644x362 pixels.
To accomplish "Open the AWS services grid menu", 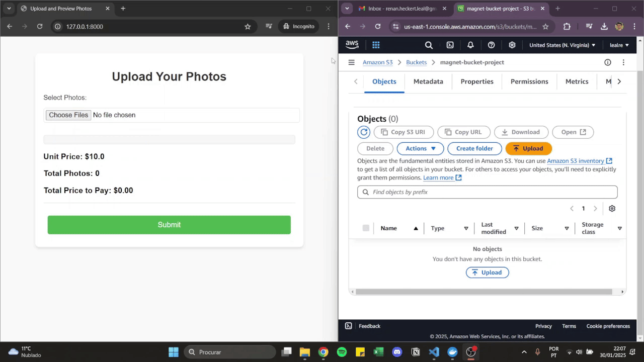I will pyautogui.click(x=376, y=45).
